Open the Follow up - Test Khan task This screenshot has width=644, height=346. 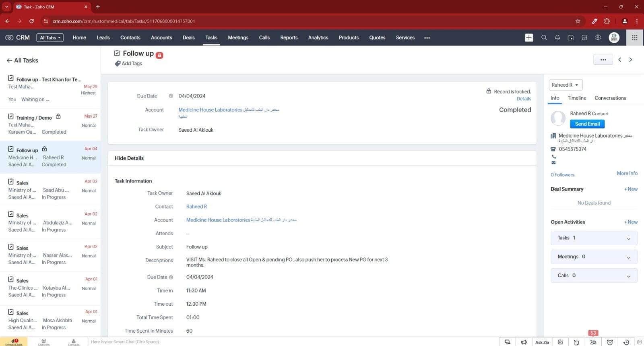(50, 89)
